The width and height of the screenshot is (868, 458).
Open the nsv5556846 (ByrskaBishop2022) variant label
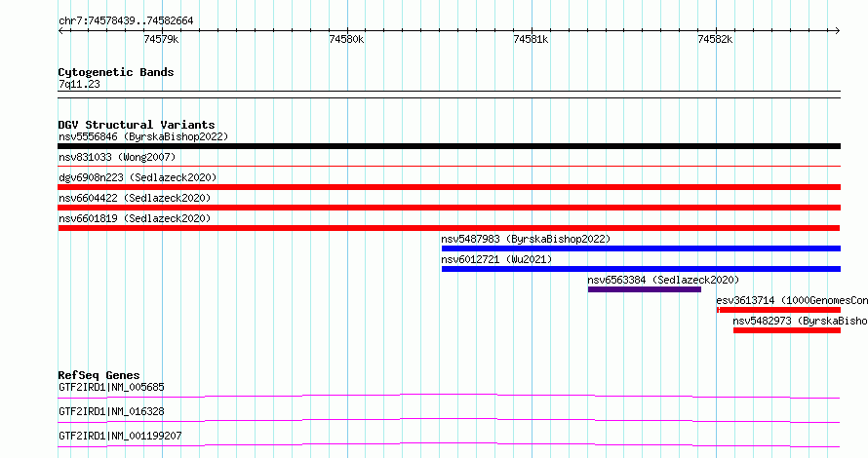point(143,136)
